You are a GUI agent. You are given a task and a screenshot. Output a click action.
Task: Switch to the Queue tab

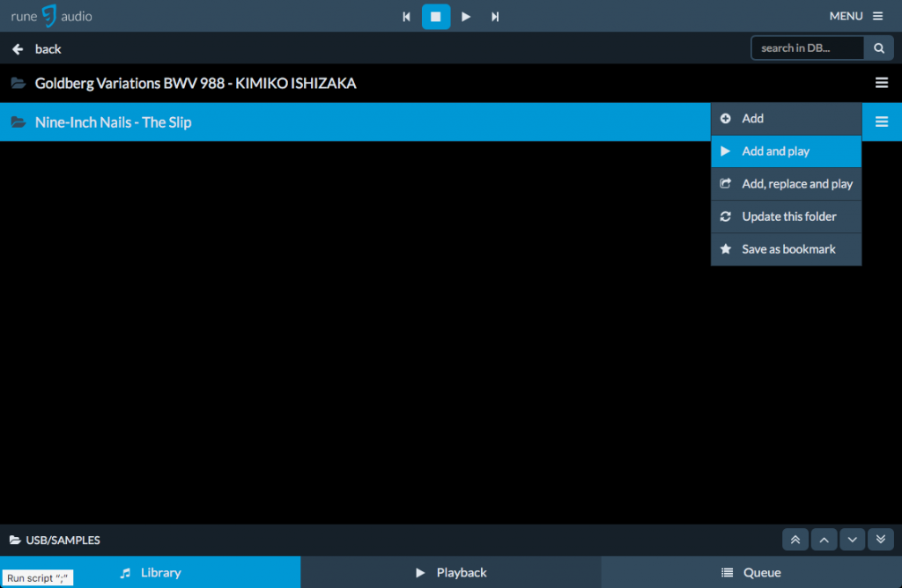(751, 572)
